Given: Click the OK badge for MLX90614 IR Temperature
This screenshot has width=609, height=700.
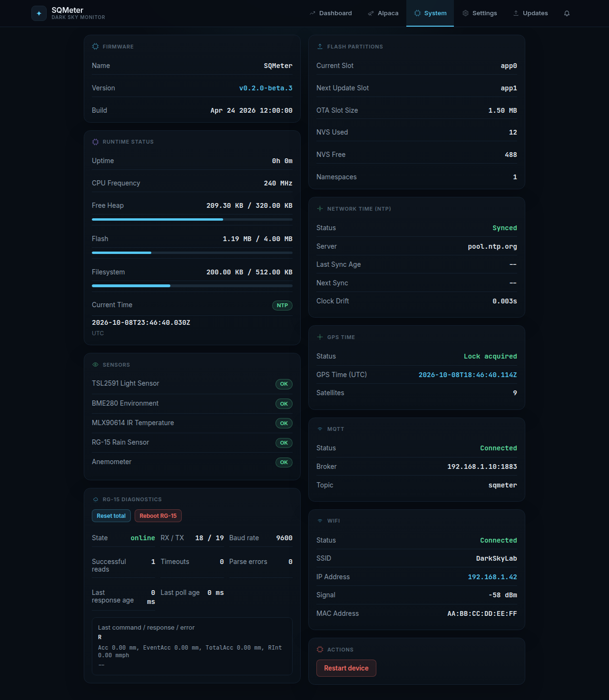Looking at the screenshot, I should click(x=284, y=423).
